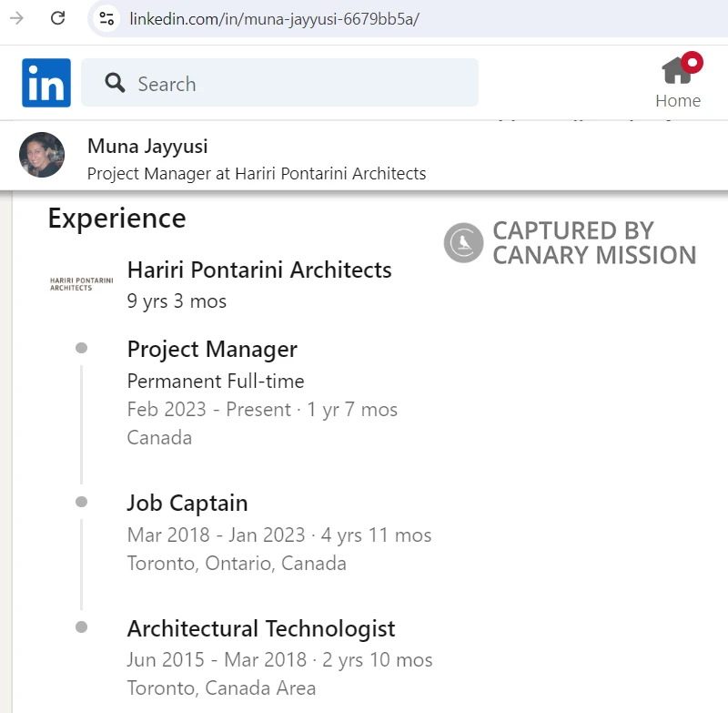Click 'Mar 2018 - Jan 2023 · 4 yrs 11 mos'

pyautogui.click(x=279, y=535)
